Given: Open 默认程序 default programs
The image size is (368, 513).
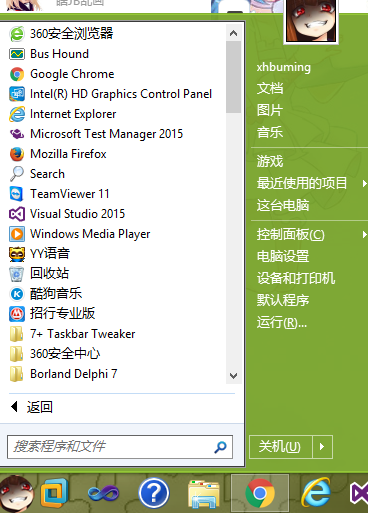Looking at the screenshot, I should pos(283,300).
